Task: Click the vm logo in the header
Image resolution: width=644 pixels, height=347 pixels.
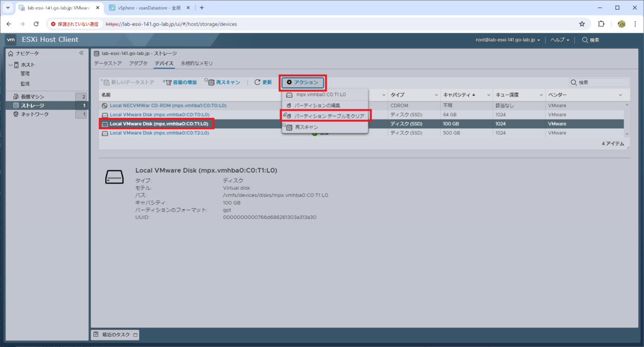Action: pos(11,40)
